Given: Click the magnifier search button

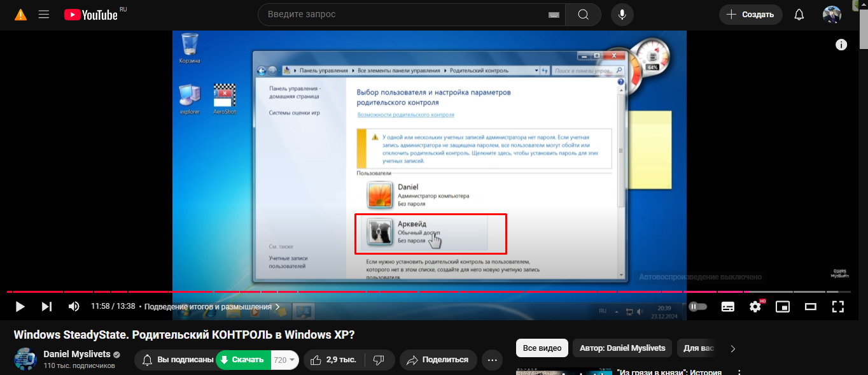Looking at the screenshot, I should point(584,15).
